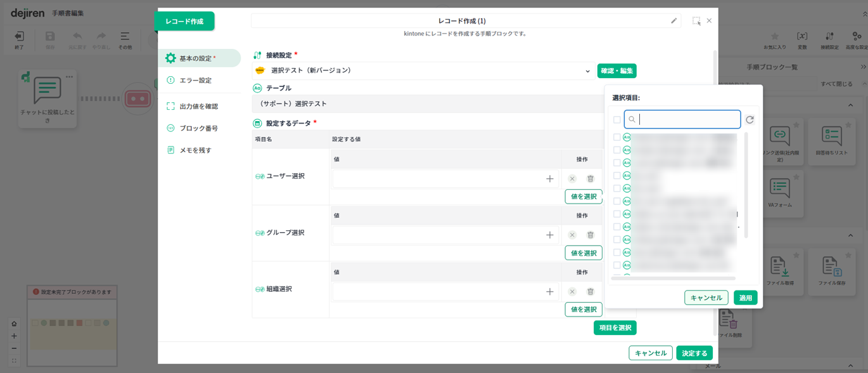The image size is (868, 373).
Task: Check the third item in the 選択項目 list
Action: (x=616, y=163)
